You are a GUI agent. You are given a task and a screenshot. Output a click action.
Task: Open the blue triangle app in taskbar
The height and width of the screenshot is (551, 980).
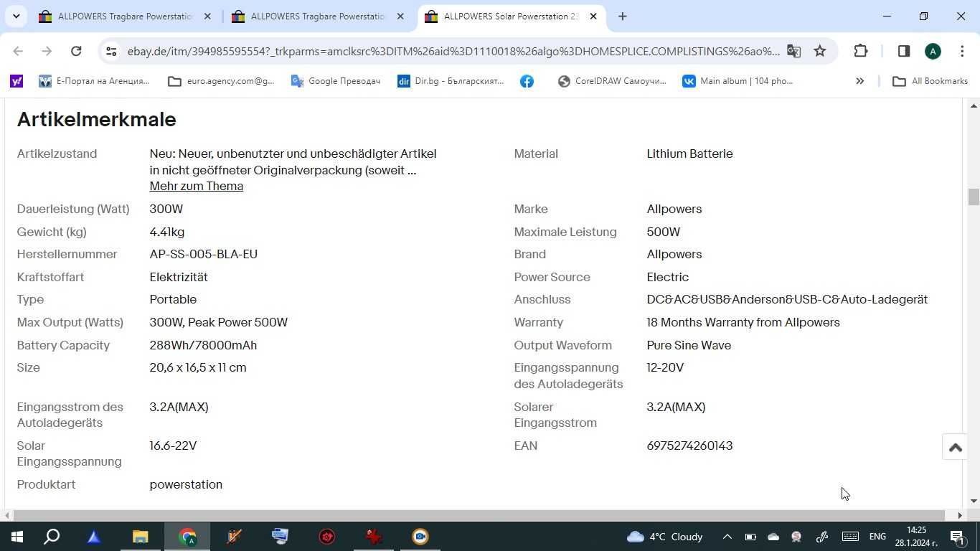tap(94, 537)
